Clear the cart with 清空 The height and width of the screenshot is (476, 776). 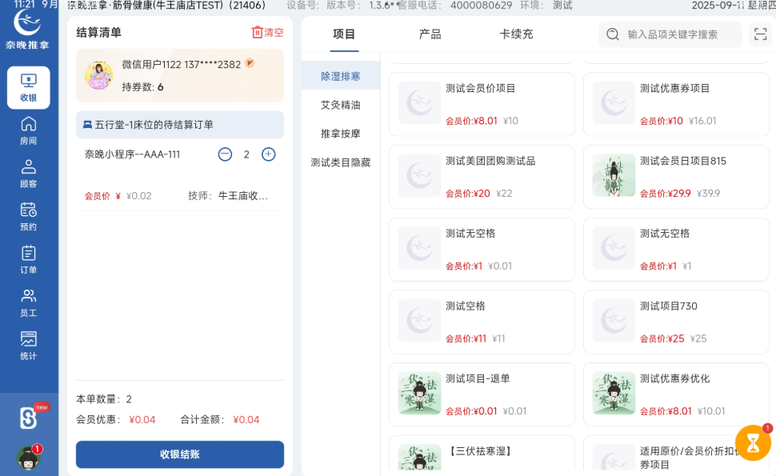click(267, 32)
